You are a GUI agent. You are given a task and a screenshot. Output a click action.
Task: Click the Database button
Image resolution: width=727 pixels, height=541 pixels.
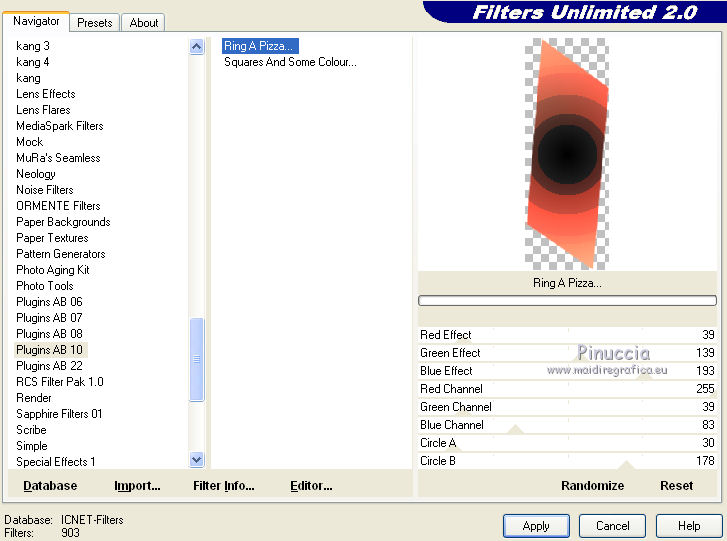(x=50, y=486)
